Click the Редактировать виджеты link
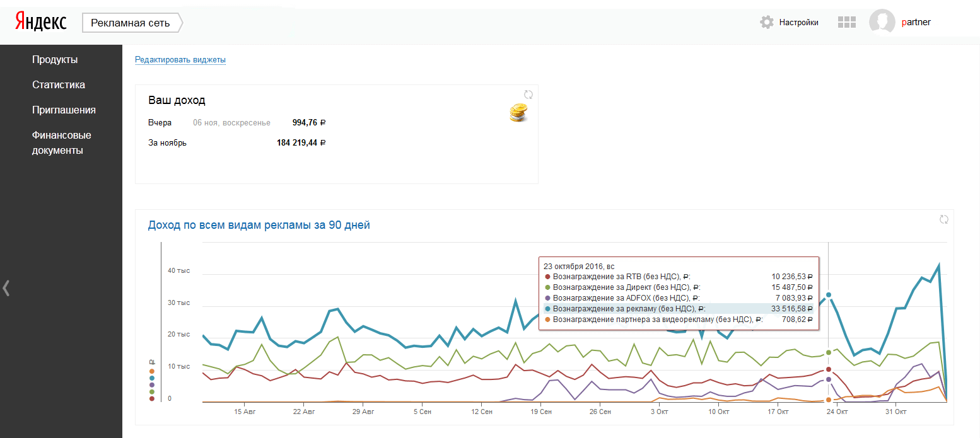Screen dimensions: 980x438 [x=180, y=60]
